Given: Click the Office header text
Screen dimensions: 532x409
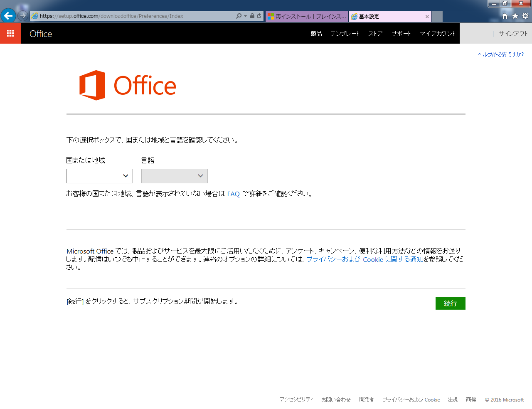Looking at the screenshot, I should (41, 34).
